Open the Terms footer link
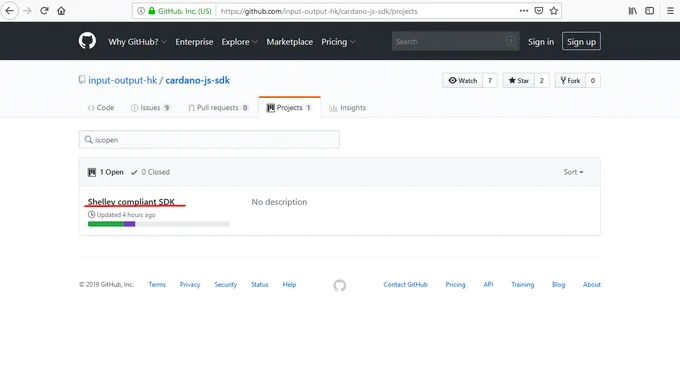This screenshot has width=680, height=391. coord(157,285)
